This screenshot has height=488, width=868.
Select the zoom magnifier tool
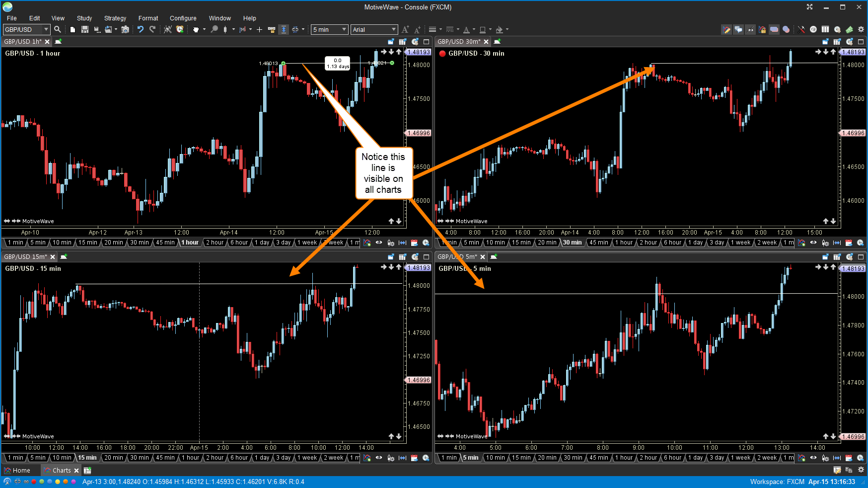(x=214, y=29)
